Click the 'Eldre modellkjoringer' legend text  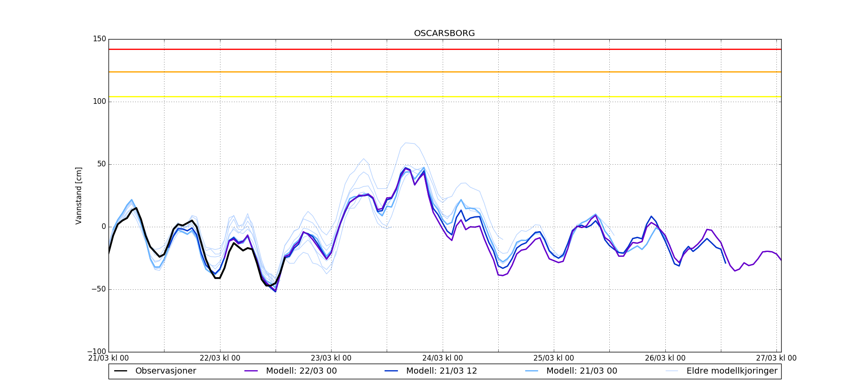click(732, 371)
